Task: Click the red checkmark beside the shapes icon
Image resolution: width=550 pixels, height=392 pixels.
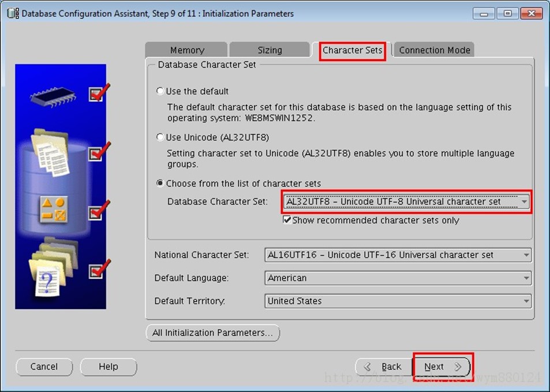Action: pyautogui.click(x=99, y=210)
